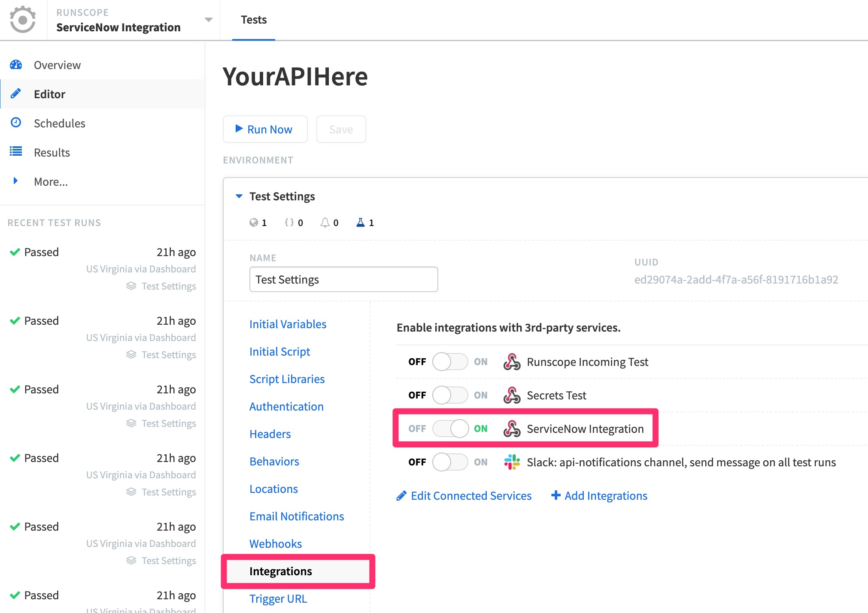Screen dimensions: 868x613
Task: Click the Runscope gear logo
Action: click(x=23, y=19)
